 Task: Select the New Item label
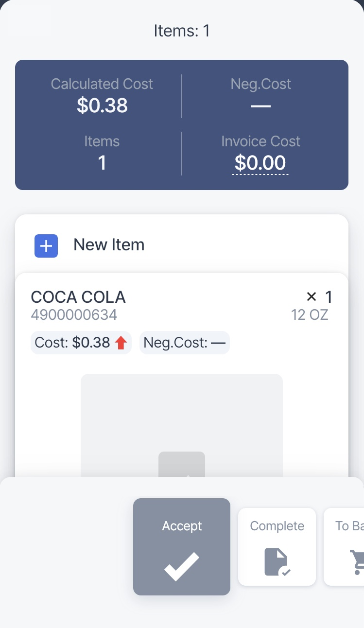point(109,244)
